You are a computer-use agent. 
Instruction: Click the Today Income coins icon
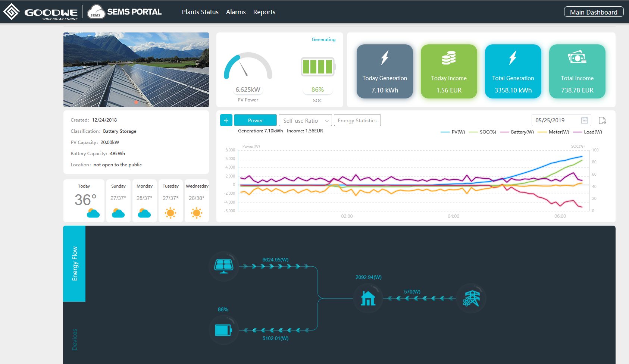[449, 58]
